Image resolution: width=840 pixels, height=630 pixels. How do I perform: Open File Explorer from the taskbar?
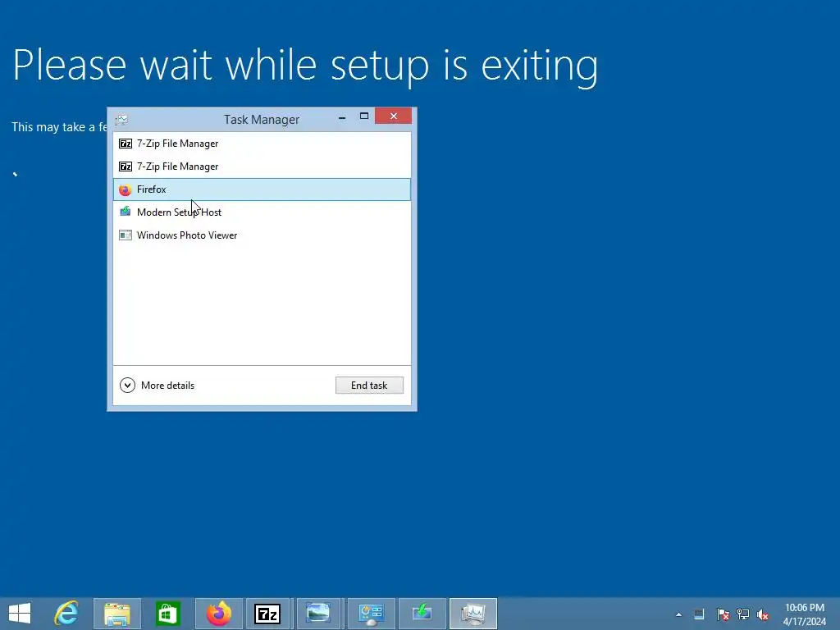[x=117, y=614]
